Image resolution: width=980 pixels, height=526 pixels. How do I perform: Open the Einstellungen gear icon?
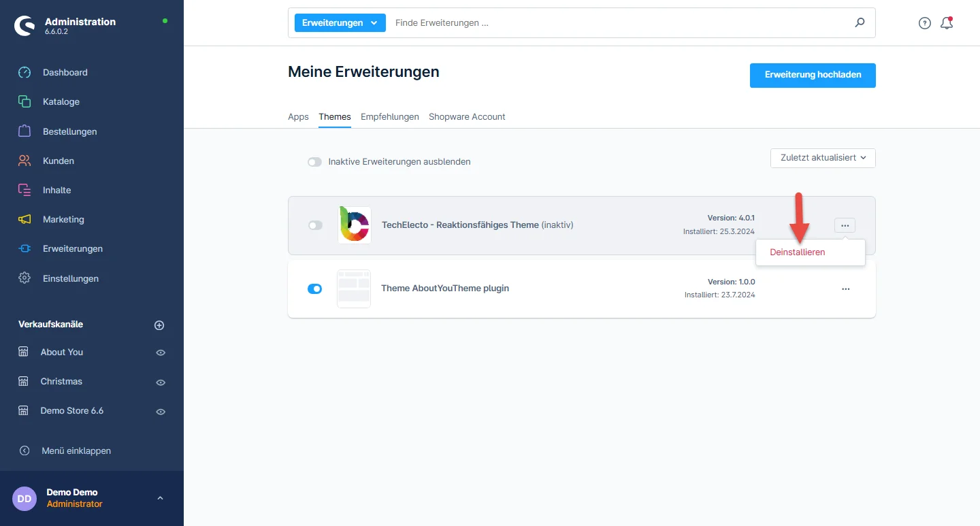point(24,278)
